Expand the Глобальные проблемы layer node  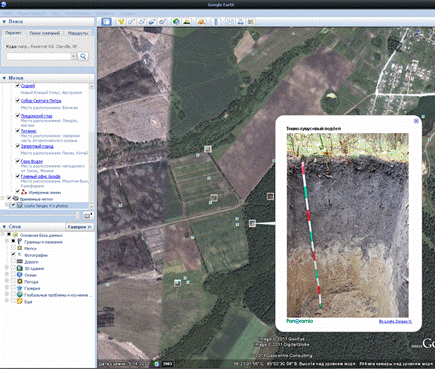(7, 295)
